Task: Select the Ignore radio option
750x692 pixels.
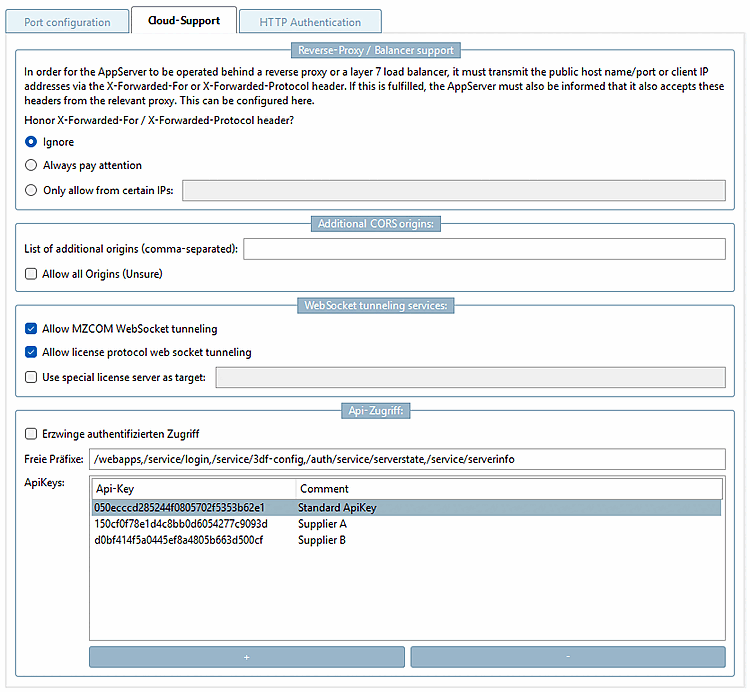Action: (31, 142)
